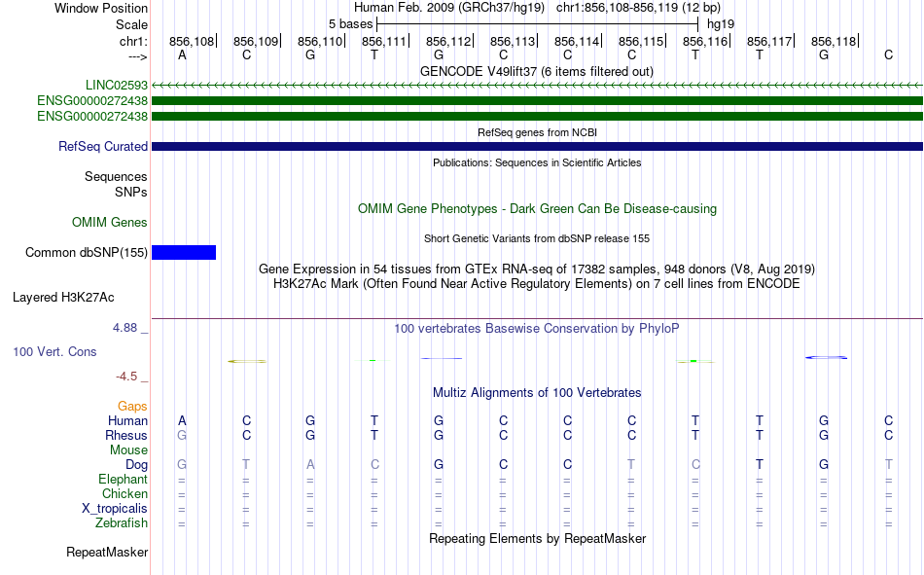Open Publications: Sequences in Scientific Articles title

coord(537,162)
